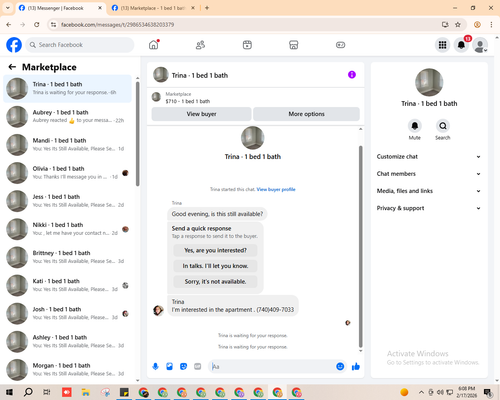Expand Customize chat section
This screenshot has width=500, height=400.
[429, 157]
